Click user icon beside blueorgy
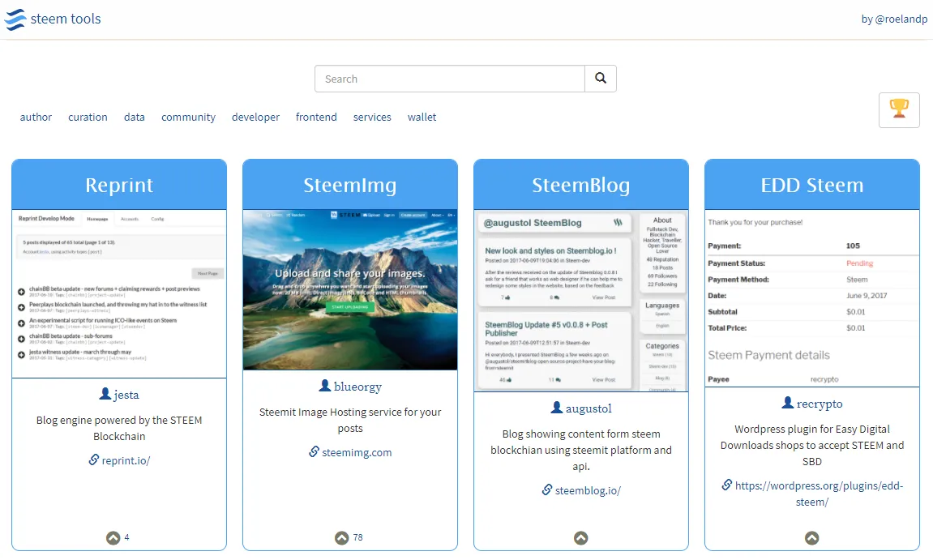933x560 pixels. 325,386
